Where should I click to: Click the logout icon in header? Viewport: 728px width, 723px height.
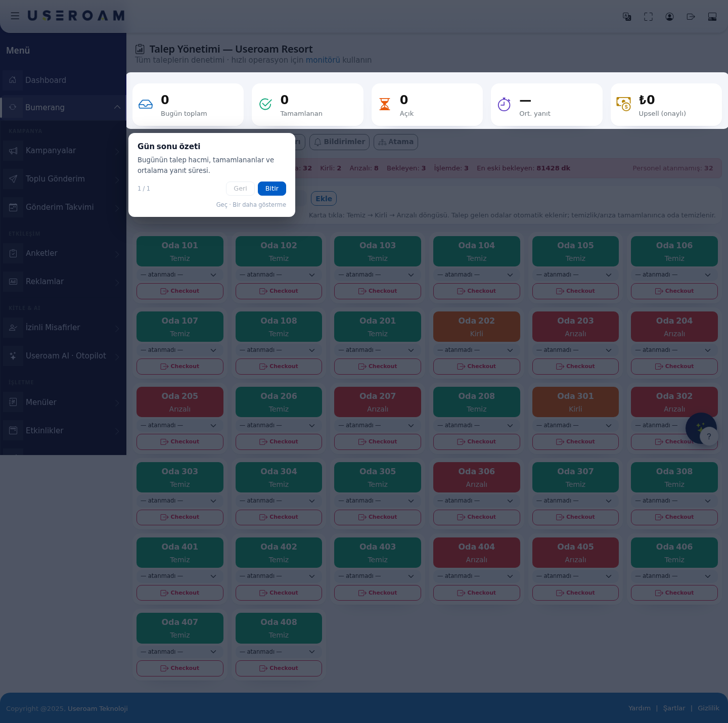pyautogui.click(x=691, y=17)
